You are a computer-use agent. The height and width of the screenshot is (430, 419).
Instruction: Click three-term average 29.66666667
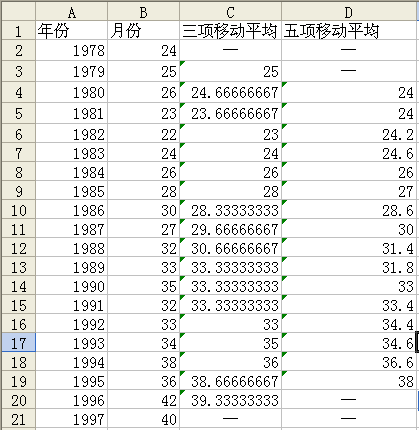(230, 229)
